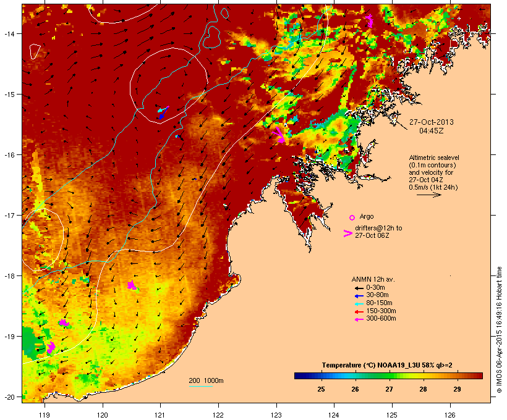Click the '200 1000m' depth label
This screenshot has height=420, width=507.
click(x=206, y=380)
